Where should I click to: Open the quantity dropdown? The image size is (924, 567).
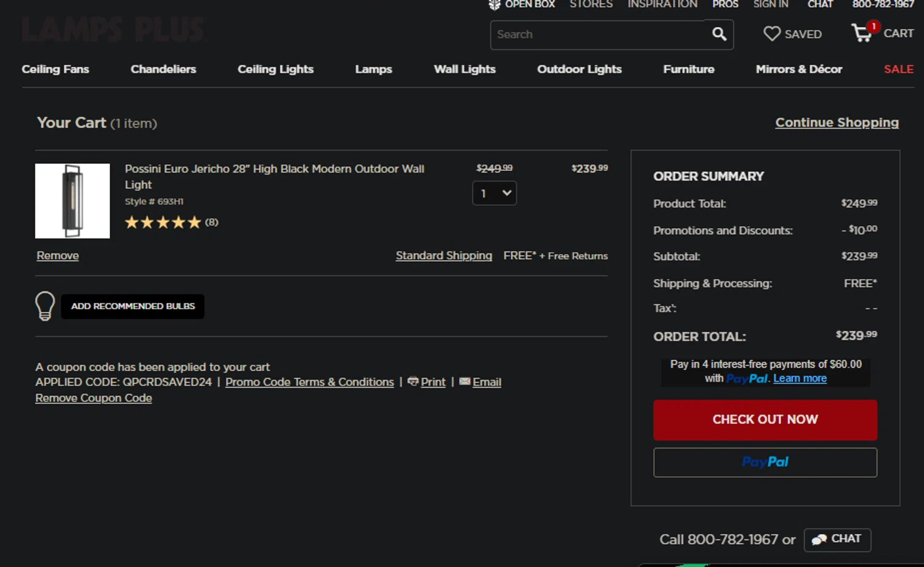(x=494, y=193)
